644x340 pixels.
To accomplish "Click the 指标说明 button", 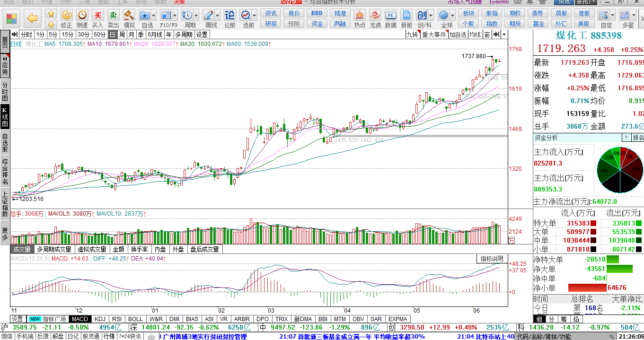I will (492, 259).
